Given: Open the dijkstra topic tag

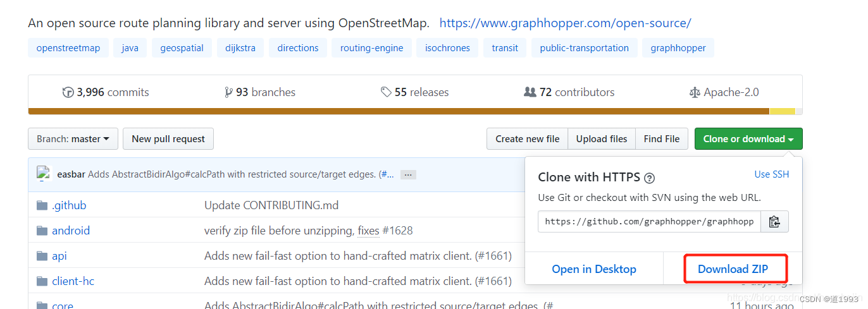Looking at the screenshot, I should [x=240, y=48].
